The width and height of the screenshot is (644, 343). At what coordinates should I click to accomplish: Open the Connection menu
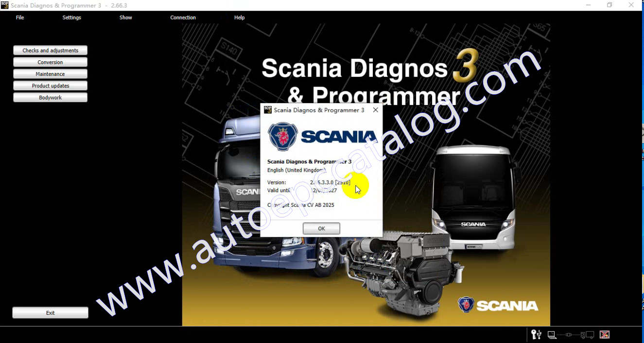(183, 18)
